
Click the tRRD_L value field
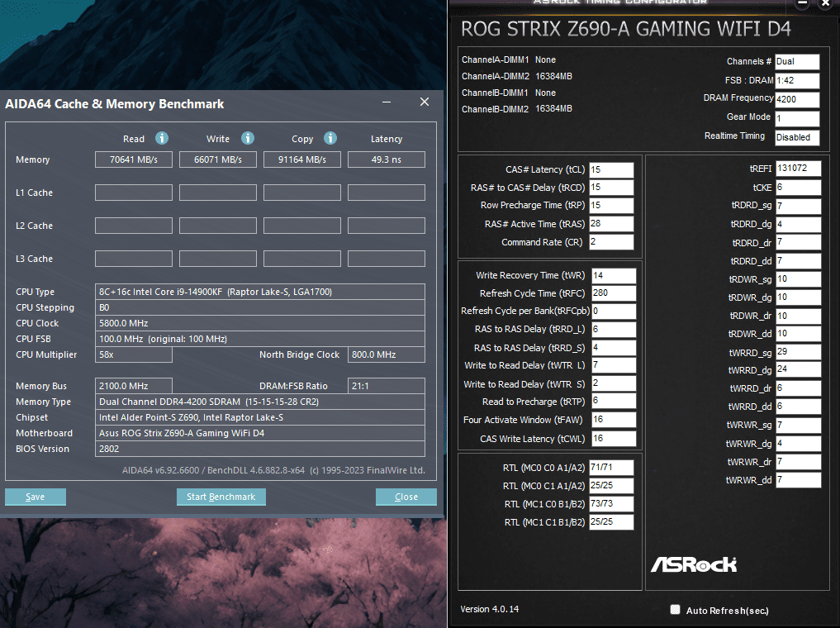[x=614, y=330]
